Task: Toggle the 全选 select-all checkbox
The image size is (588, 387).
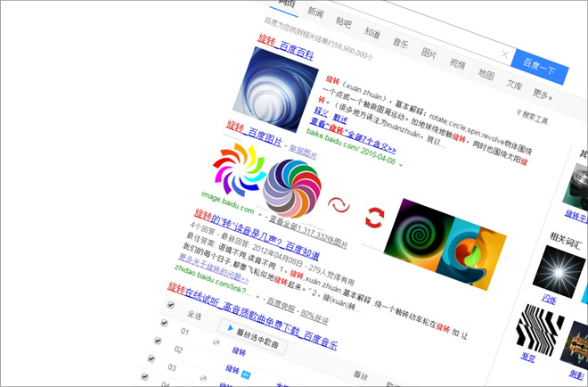Action: (170, 305)
